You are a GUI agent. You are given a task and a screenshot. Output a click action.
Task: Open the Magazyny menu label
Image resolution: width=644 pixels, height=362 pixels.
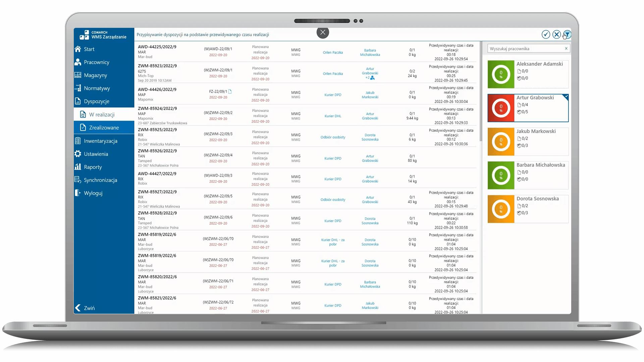tap(96, 75)
